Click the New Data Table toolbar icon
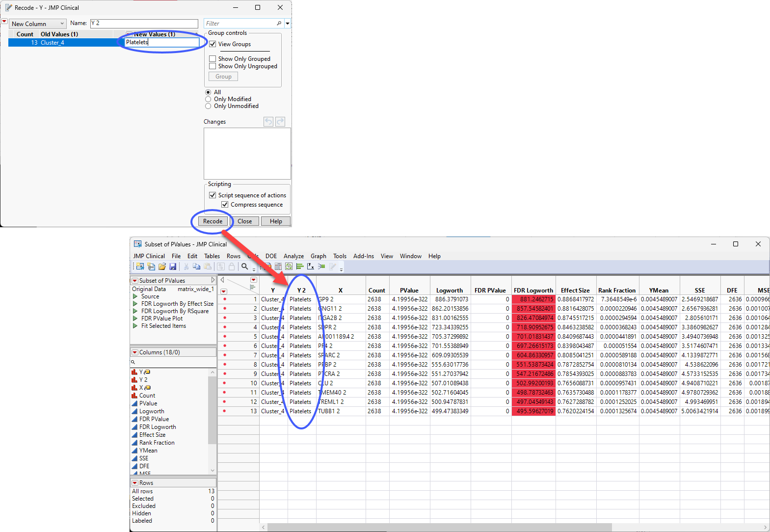 tap(140, 266)
